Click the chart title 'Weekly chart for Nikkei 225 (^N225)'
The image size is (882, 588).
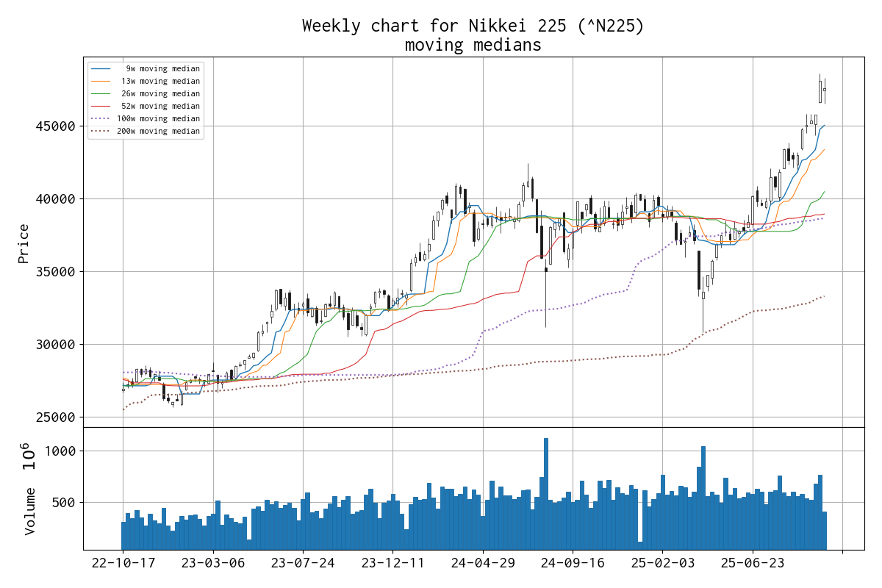coord(473,26)
